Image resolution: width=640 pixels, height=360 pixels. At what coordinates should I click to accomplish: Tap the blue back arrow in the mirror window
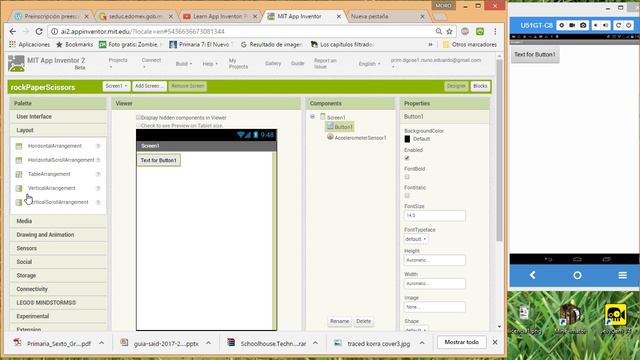[533, 275]
